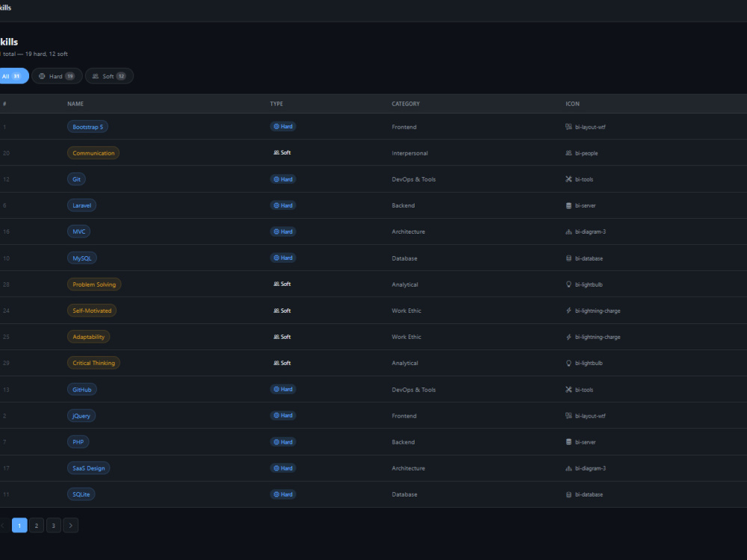
Task: Open the Git skill badge
Action: tap(76, 179)
